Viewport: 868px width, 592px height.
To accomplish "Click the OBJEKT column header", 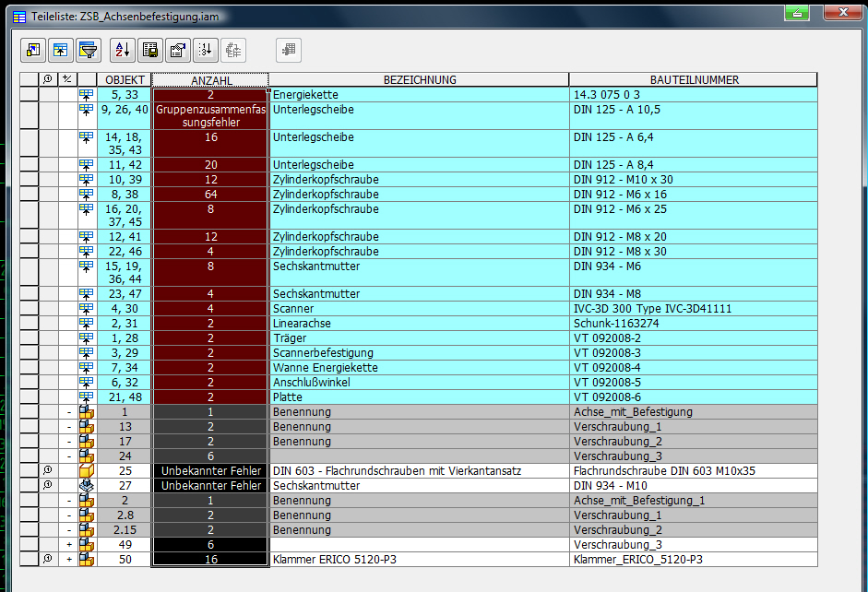I will (125, 80).
